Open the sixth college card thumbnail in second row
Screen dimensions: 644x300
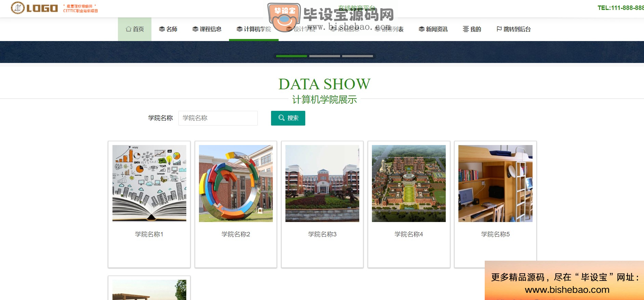tap(149, 290)
